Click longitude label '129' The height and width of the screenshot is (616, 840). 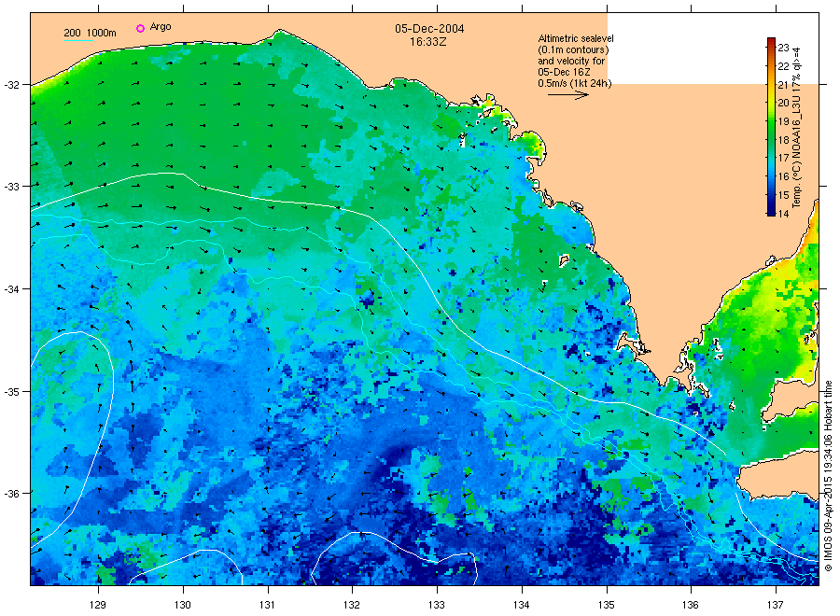coord(98,605)
